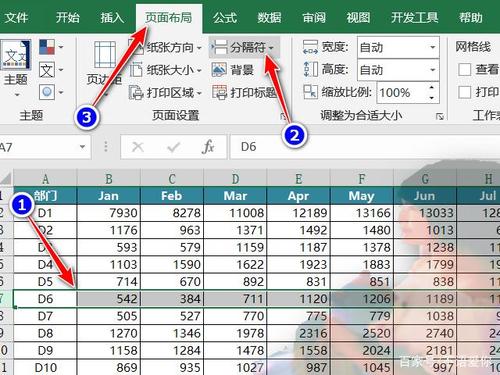The image size is (500, 375).
Task: Click the Mar header cell
Action: pos(235,196)
